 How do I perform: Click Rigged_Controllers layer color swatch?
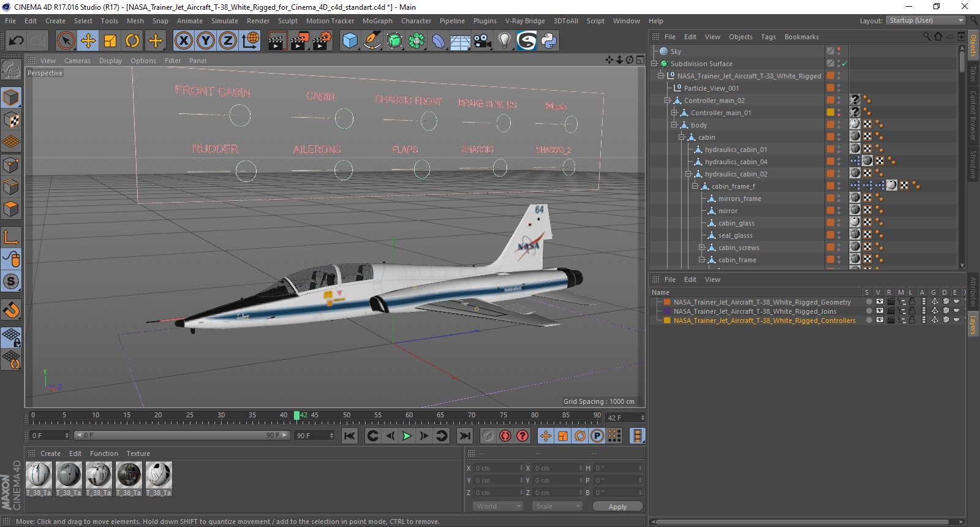click(x=667, y=320)
